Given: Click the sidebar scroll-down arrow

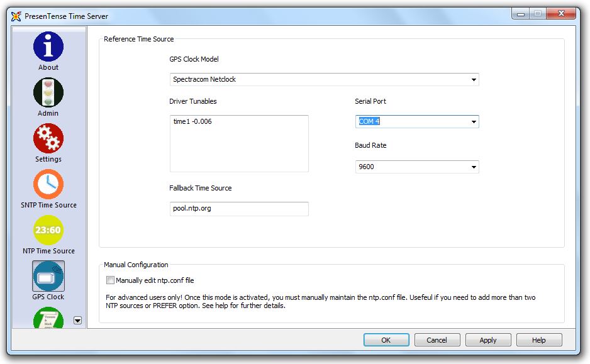Looking at the screenshot, I should 77,321.
